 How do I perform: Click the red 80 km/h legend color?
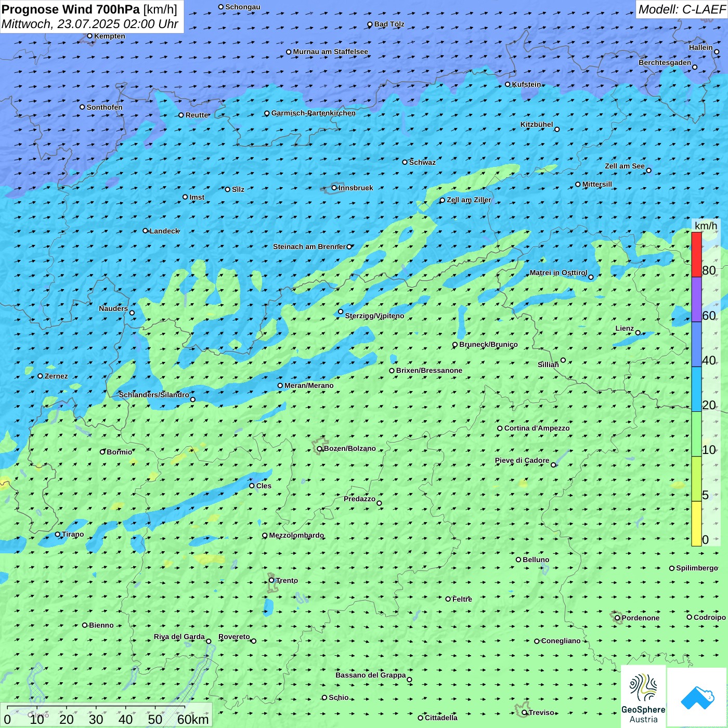pyautogui.click(x=696, y=254)
